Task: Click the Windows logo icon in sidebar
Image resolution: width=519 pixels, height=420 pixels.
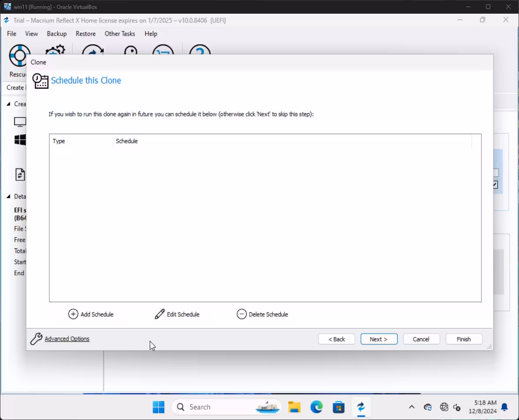Action: click(20, 140)
